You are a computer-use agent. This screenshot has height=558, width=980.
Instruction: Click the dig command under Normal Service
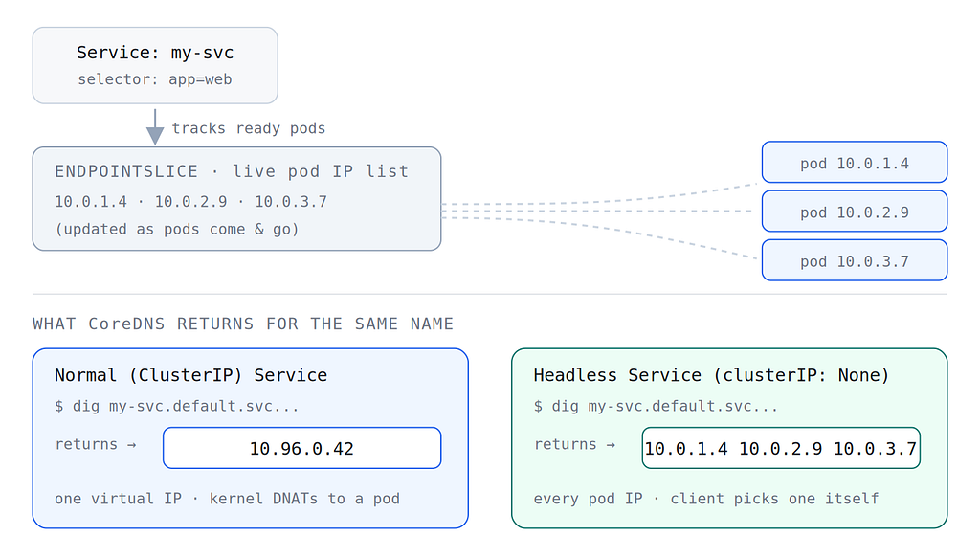(177, 406)
